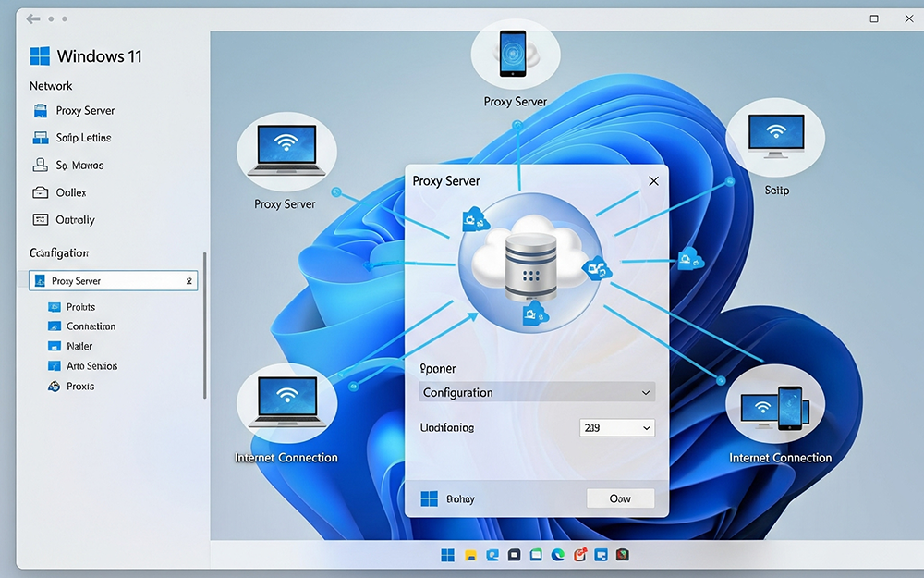This screenshot has width=924, height=578.
Task: Click the Proxy Server label under phone icon
Action: pos(515,102)
